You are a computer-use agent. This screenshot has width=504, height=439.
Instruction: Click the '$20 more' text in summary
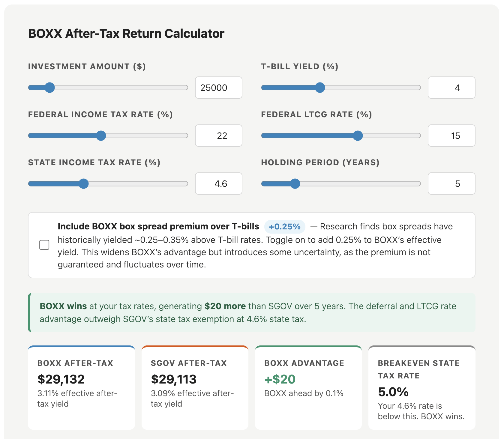(x=225, y=306)
